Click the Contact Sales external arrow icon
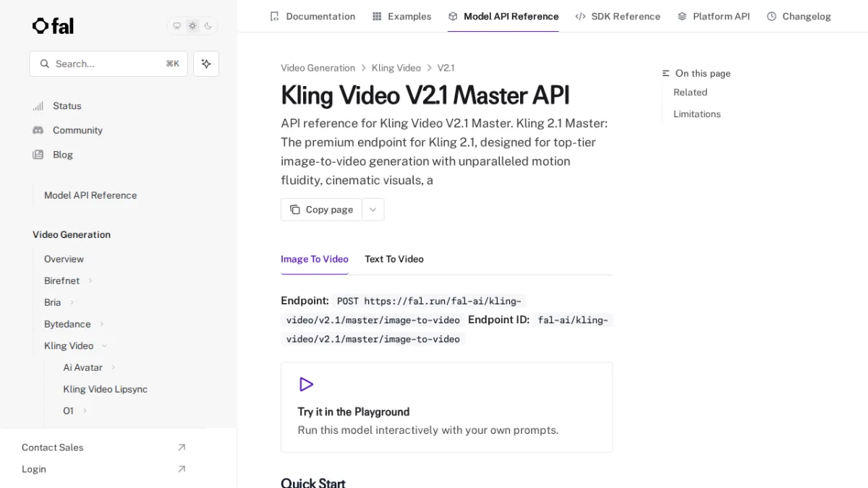 tap(182, 448)
